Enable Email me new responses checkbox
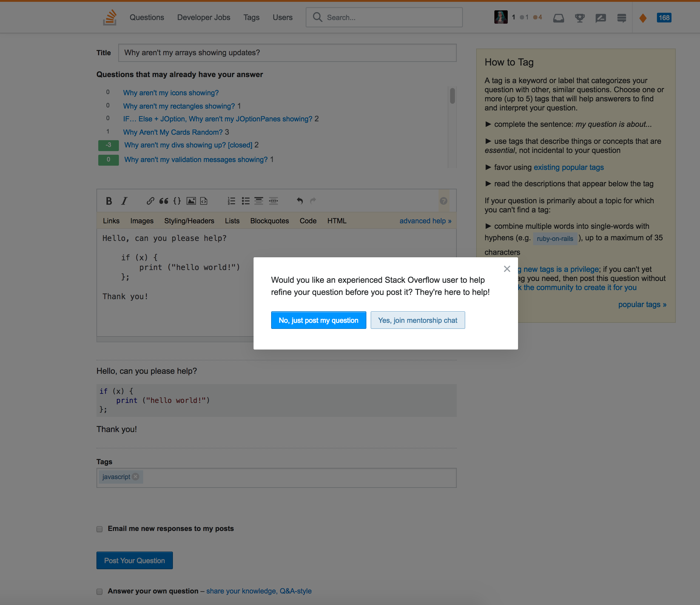 point(99,529)
